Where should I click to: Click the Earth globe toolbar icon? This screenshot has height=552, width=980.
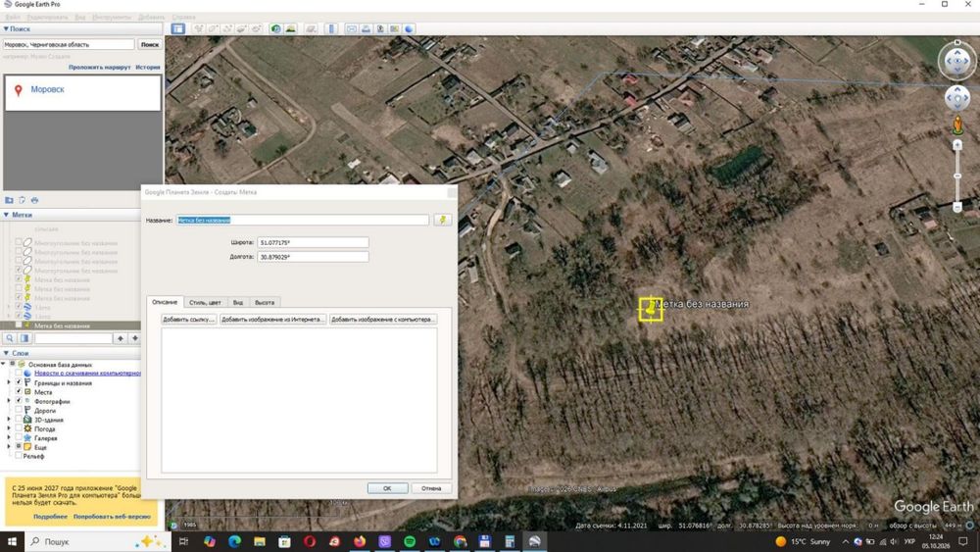point(409,28)
